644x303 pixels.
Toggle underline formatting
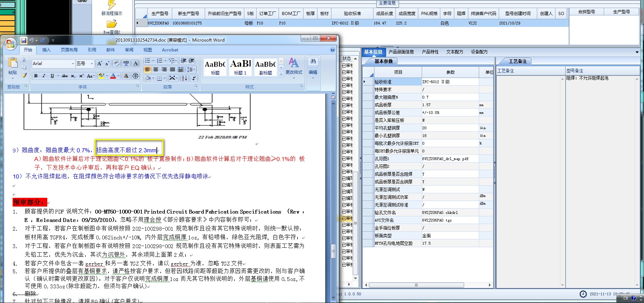pos(52,76)
